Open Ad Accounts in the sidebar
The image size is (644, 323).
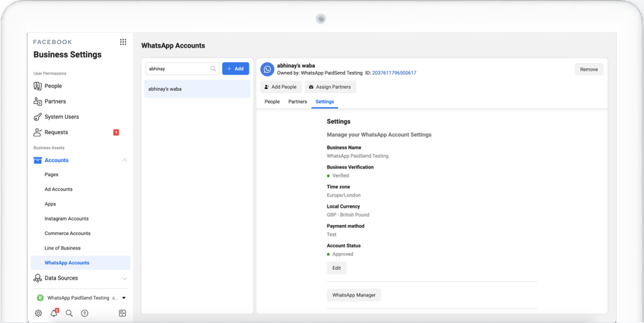pos(58,189)
